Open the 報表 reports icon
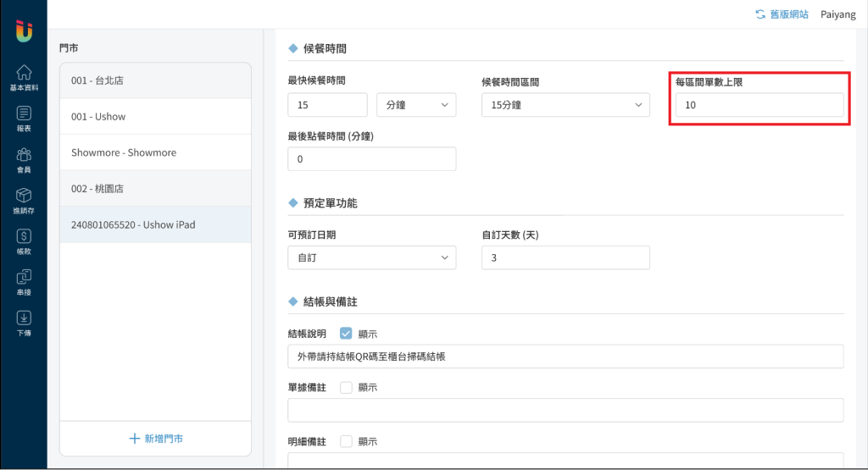Screen dimensions: 868x470 [x=24, y=118]
